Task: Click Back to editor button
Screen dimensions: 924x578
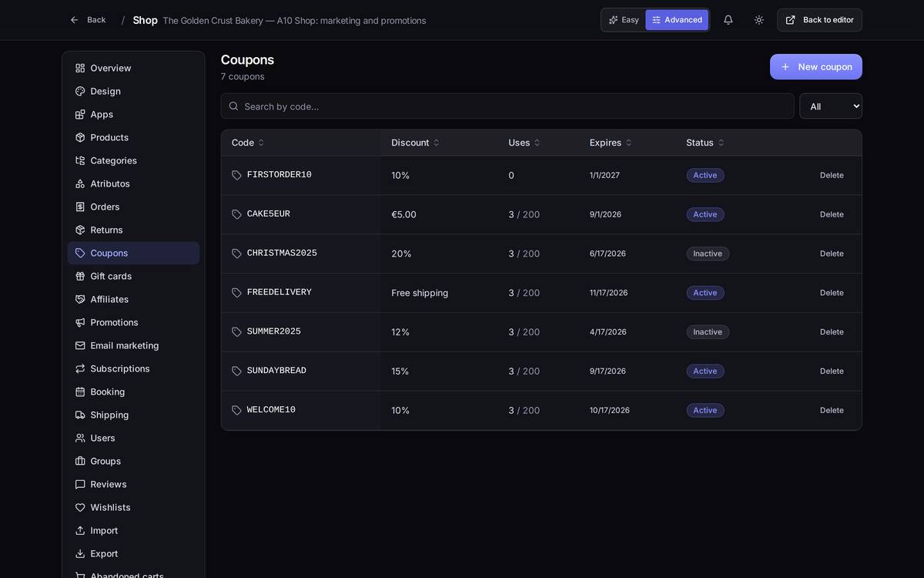Action: (x=819, y=20)
